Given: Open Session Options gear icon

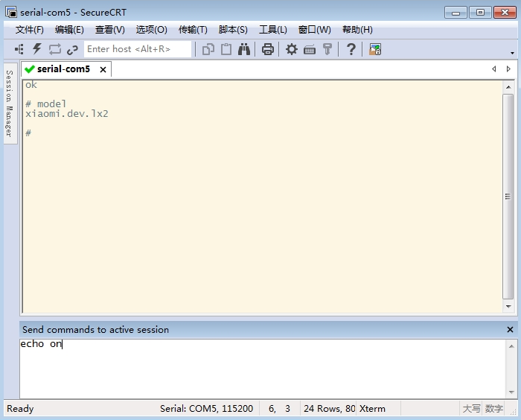Looking at the screenshot, I should (292, 50).
